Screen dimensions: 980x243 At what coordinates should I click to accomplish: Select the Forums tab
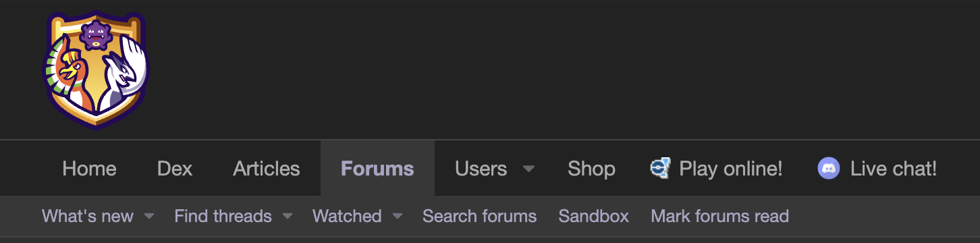click(377, 168)
